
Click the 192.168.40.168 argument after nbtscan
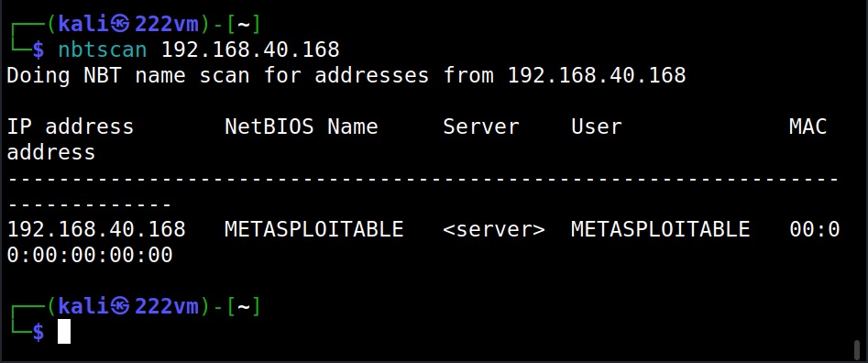[x=250, y=49]
